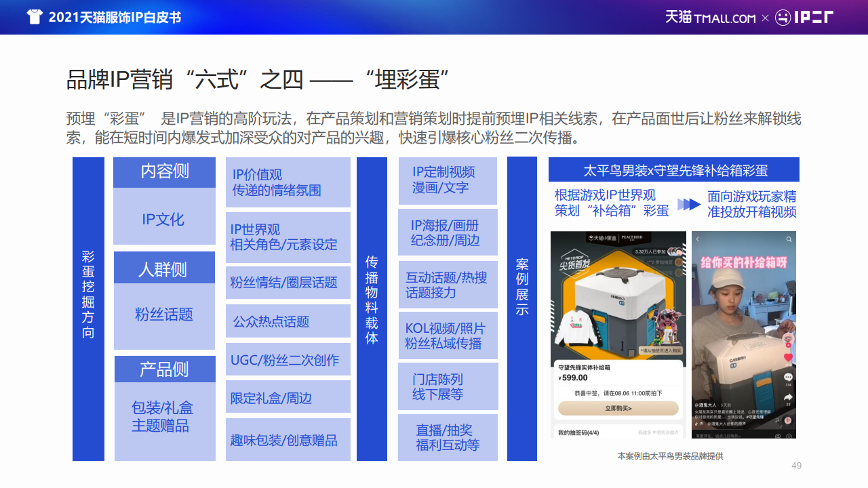Click the 根据游戏IP世界观 策划补给箱彩蛋 caption
The height and width of the screenshot is (488, 868).
click(612, 203)
